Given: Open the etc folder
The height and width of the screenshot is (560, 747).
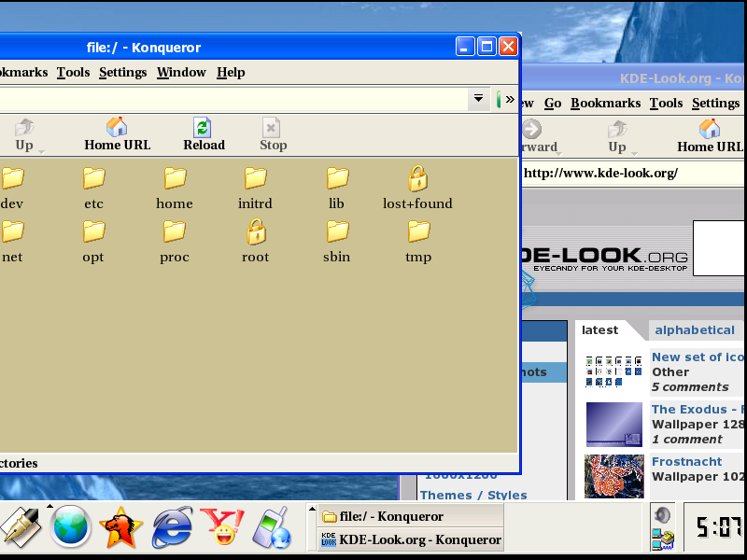Looking at the screenshot, I should pos(94,189).
